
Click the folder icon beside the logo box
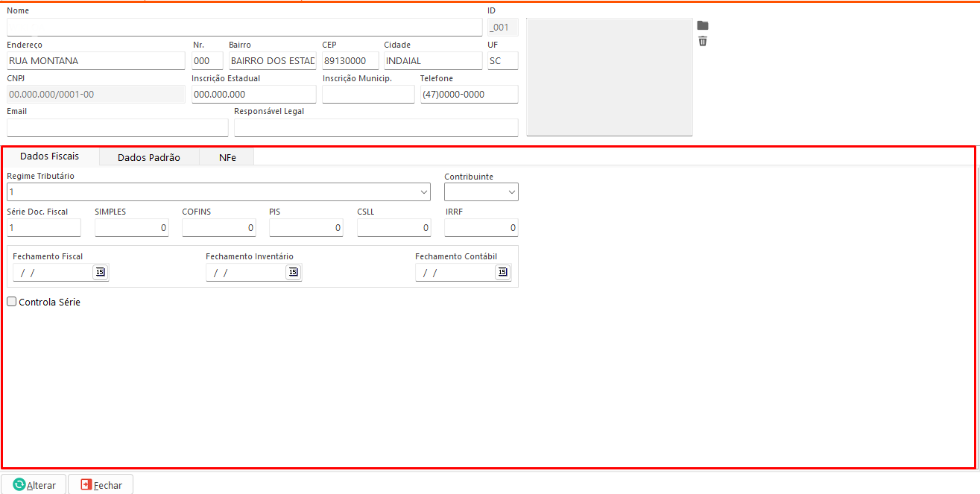point(702,25)
